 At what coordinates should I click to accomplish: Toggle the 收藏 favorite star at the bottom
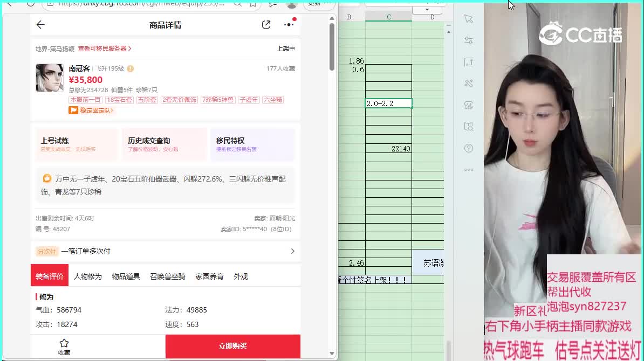click(64, 345)
